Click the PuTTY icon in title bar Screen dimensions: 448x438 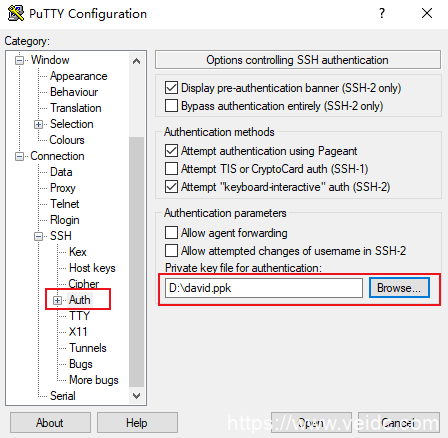tap(15, 13)
